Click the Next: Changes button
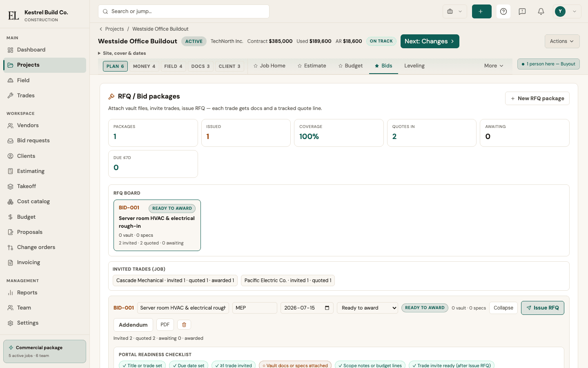This screenshot has height=368, width=588. [x=430, y=41]
